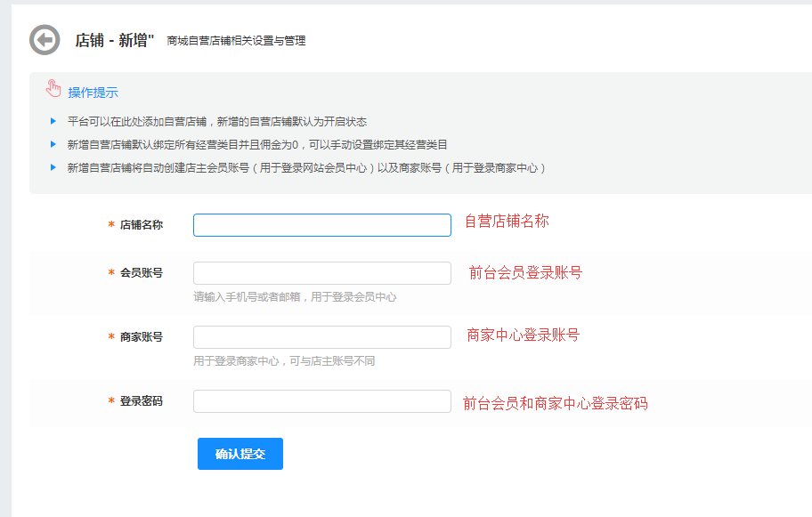The image size is (812, 517).
Task: Click into the 会员账号 text box
Action: (321, 273)
